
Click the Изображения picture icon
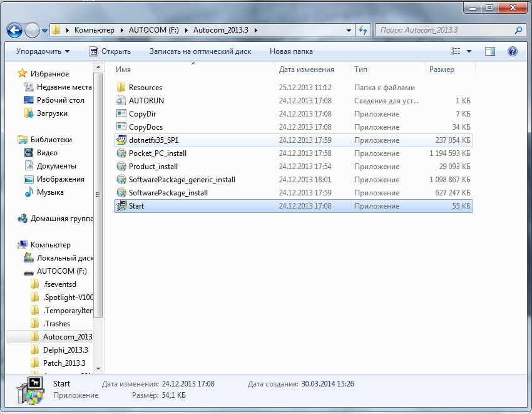click(x=29, y=179)
